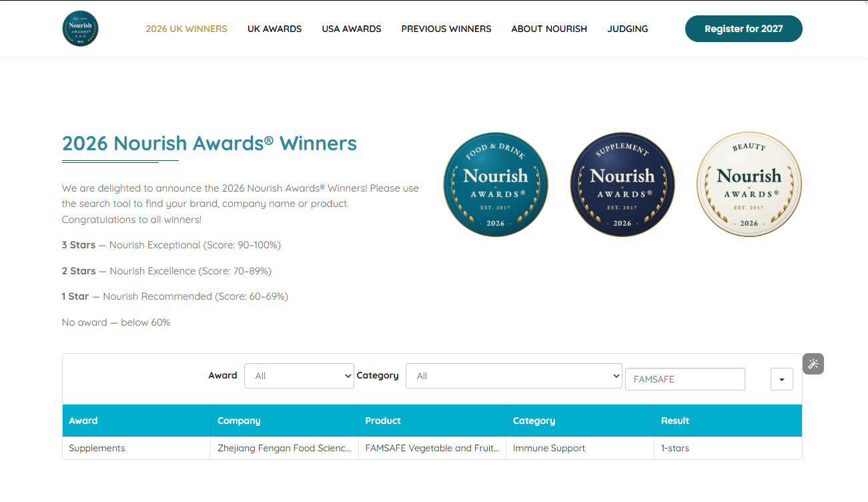Go to UK Awards menu item
Screen dimensions: 868x502
pos(275,29)
